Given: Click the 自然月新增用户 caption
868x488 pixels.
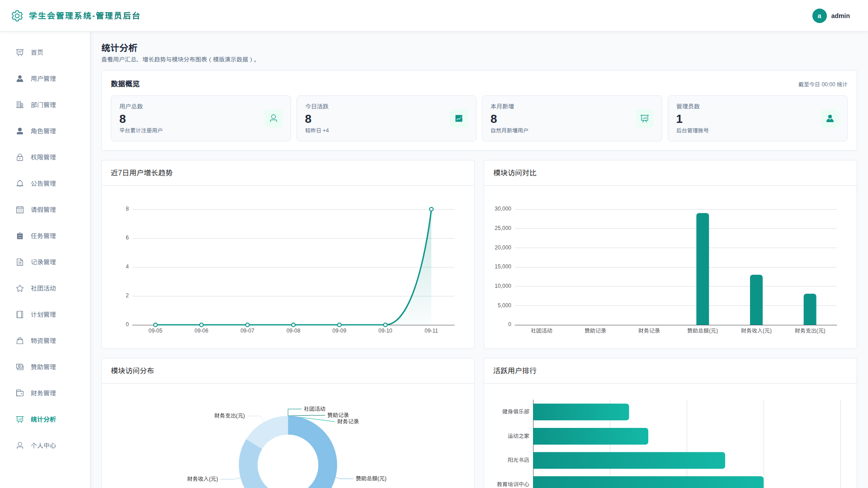Looking at the screenshot, I should (509, 131).
